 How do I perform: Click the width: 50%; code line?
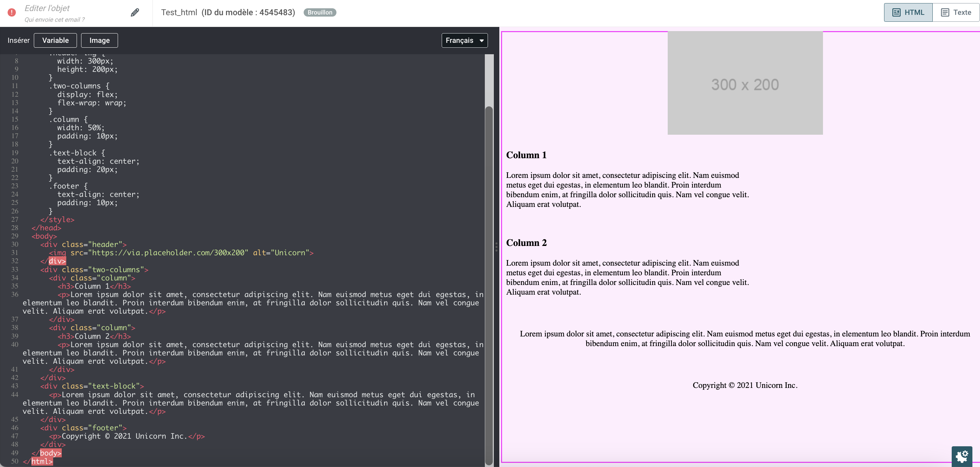81,127
